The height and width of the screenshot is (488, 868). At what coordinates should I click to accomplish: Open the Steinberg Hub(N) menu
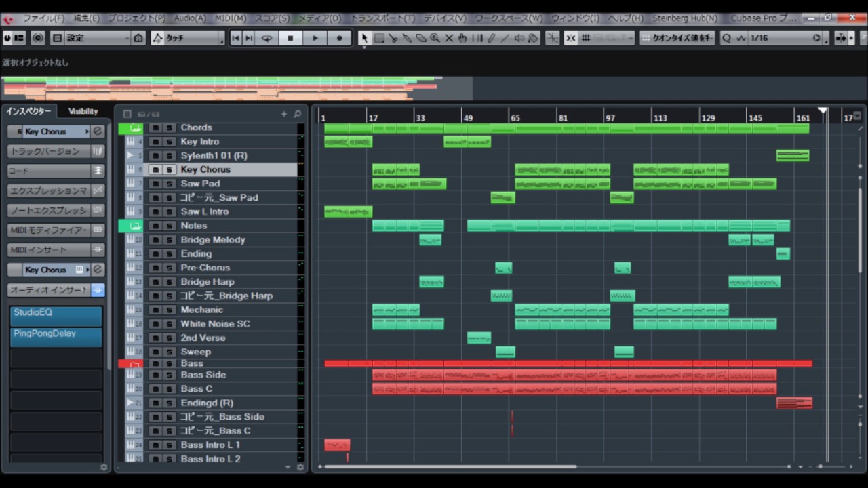[x=686, y=18]
